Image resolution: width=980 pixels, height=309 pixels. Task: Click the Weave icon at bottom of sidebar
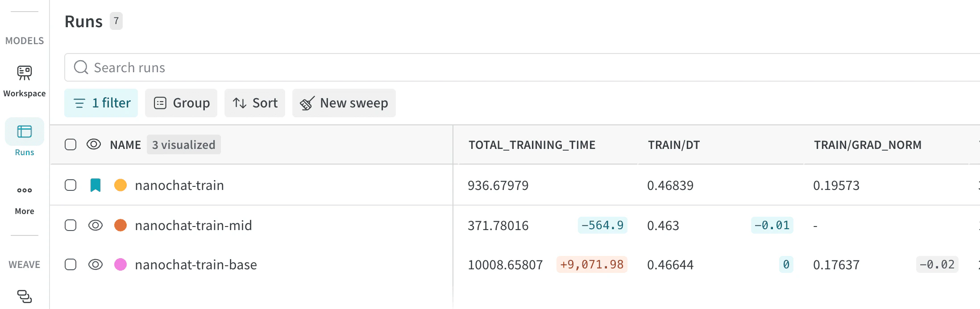pos(24,296)
